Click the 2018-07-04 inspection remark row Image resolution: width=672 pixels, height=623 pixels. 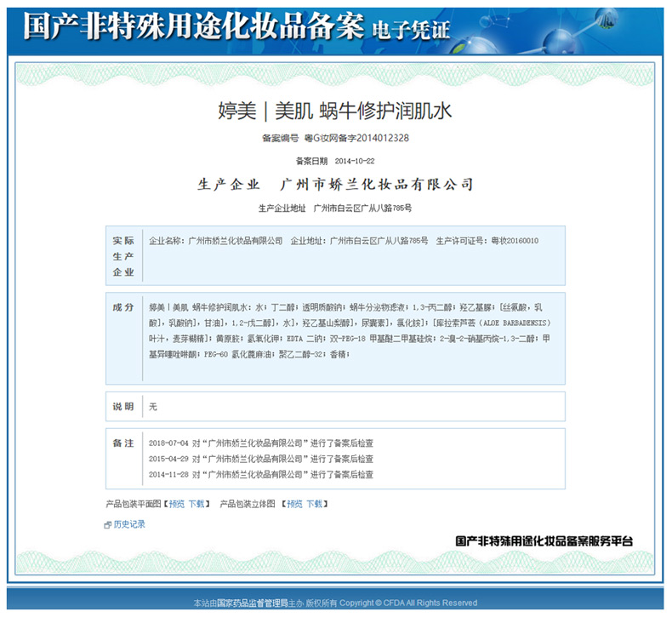point(261,443)
